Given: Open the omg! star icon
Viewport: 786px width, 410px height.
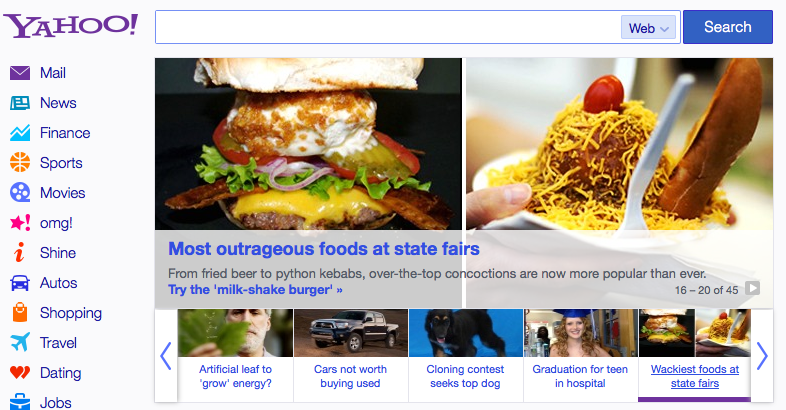Looking at the screenshot, I should pyautogui.click(x=20, y=223).
